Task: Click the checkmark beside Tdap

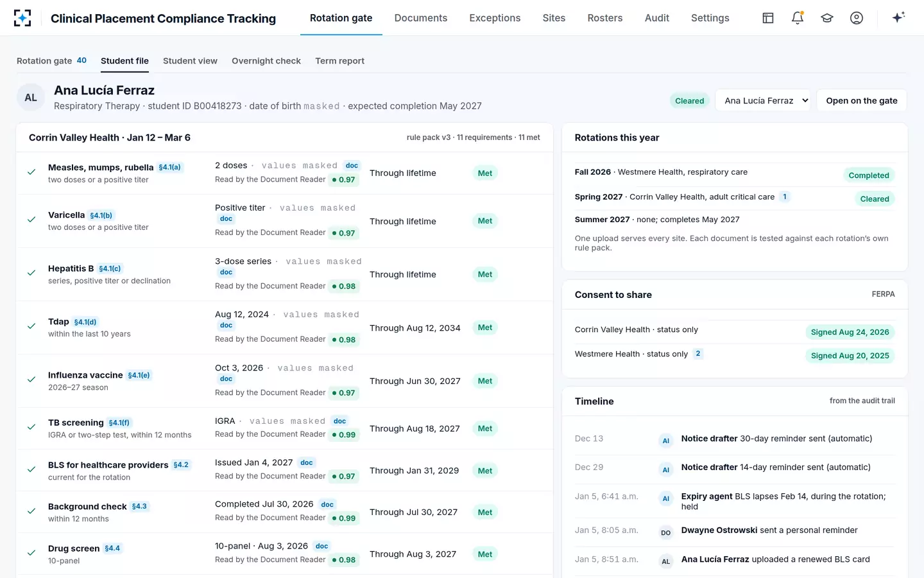Action: point(31,326)
